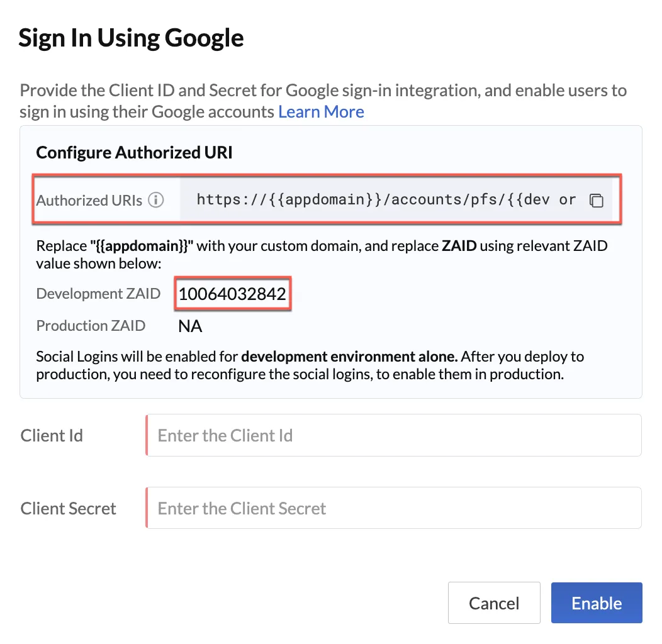Focus the Client Id input field
The width and height of the screenshot is (662, 644).
393,435
